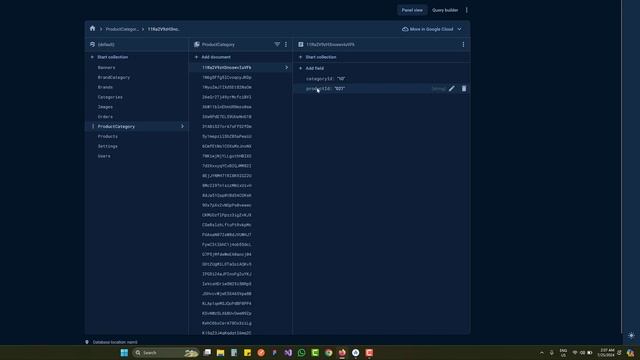Image resolution: width=640 pixels, height=360 pixels.
Task: Show hidden system tray icons
Action: [542, 353]
